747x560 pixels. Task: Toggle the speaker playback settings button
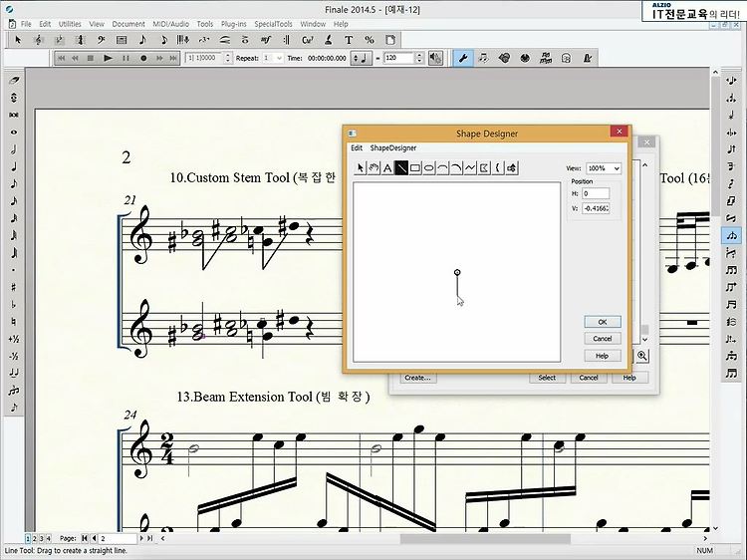(x=435, y=58)
